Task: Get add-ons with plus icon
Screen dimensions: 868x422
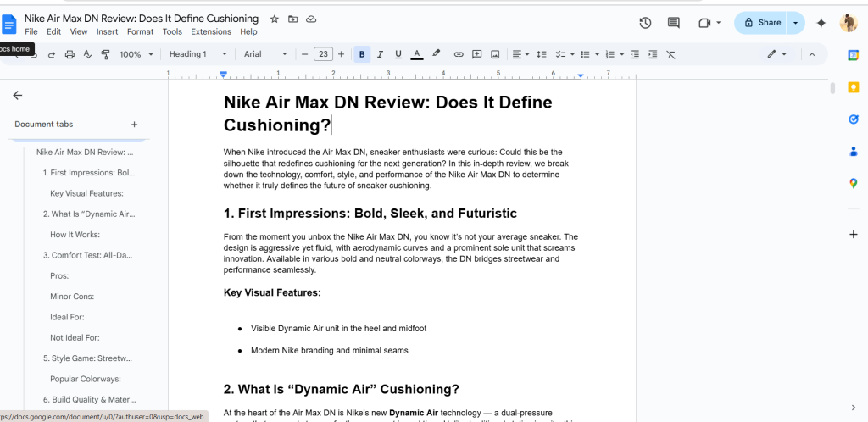Action: (x=854, y=235)
